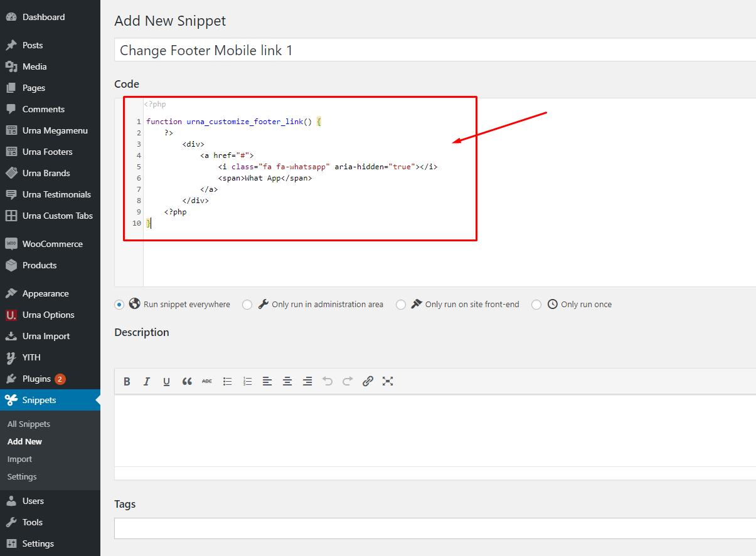Click the redo arrow button
The image size is (756, 556).
pos(348,381)
